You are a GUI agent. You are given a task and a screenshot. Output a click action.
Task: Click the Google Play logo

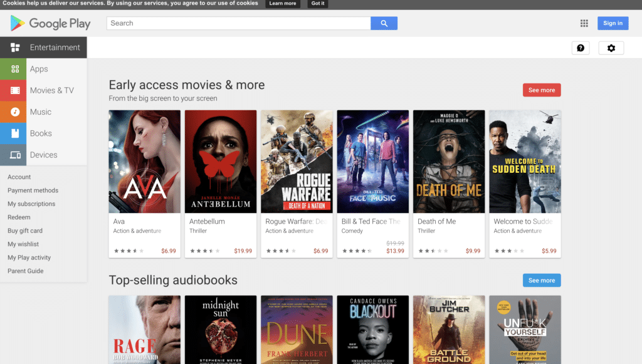click(x=50, y=23)
